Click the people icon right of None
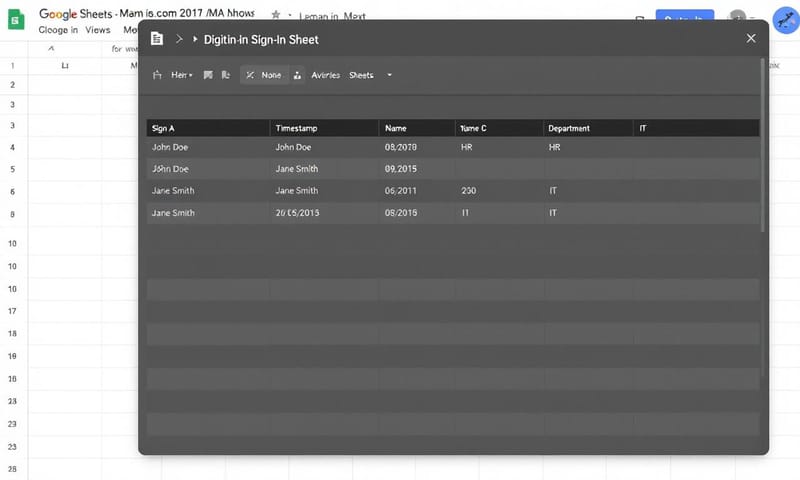 coord(297,75)
